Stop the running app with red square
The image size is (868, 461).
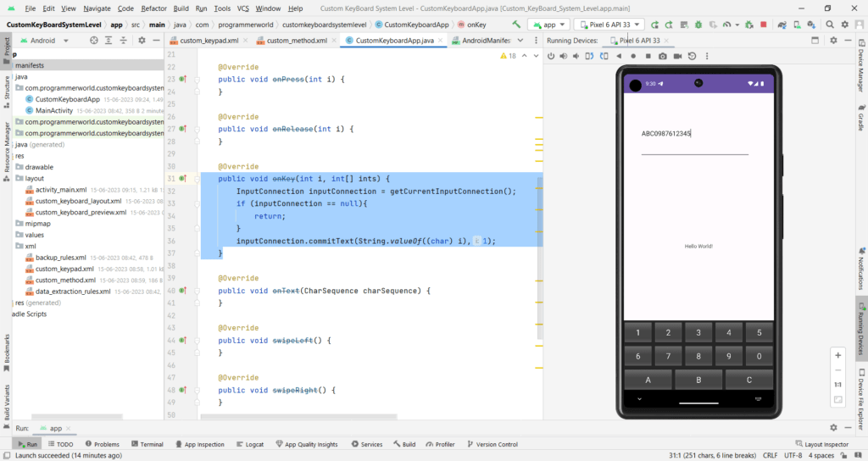764,25
